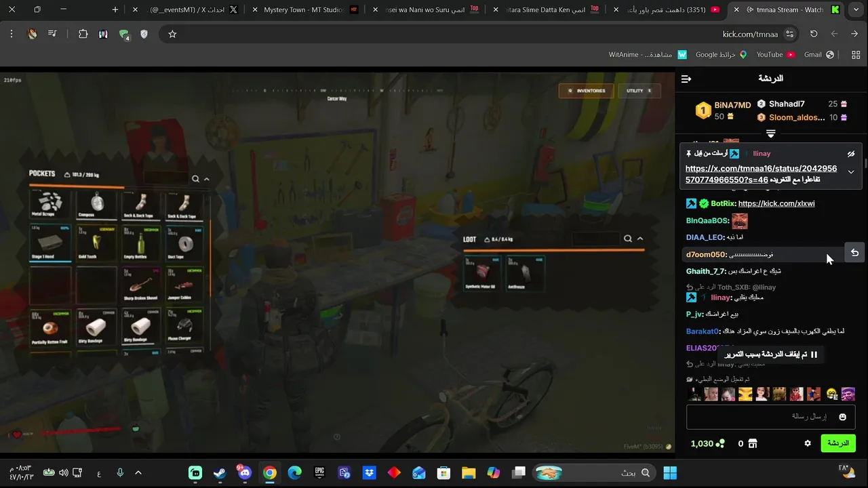
Task: Switch to the Slime Datta Ken anime tab
Action: [x=546, y=9]
